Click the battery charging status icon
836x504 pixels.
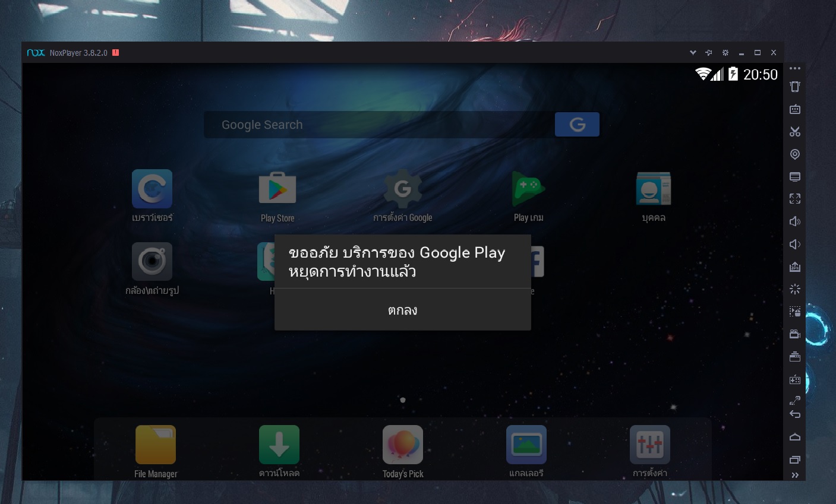733,74
